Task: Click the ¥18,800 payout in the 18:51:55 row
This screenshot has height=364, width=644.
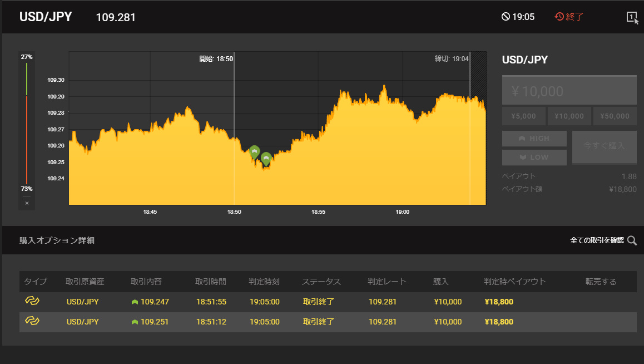Action: click(499, 302)
